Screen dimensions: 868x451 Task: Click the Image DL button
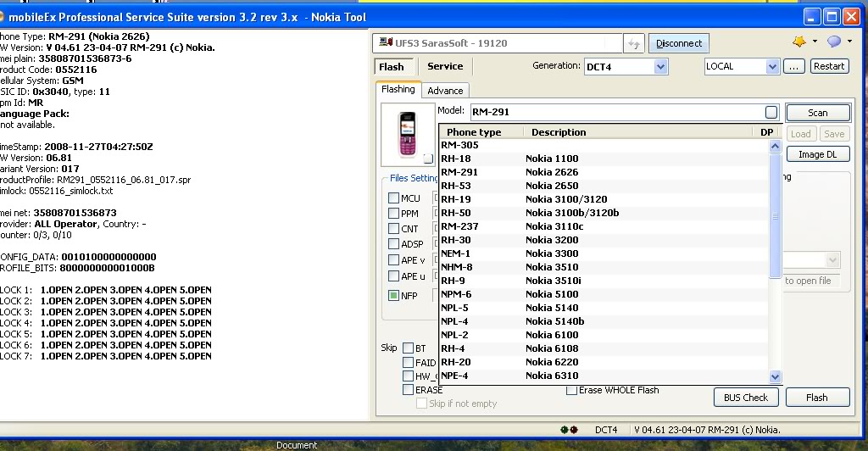[818, 154]
